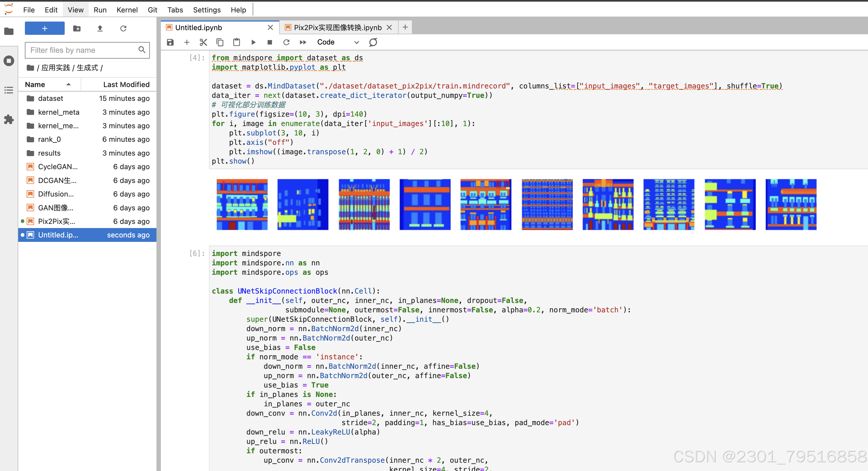Click the save notebook icon

pos(170,42)
